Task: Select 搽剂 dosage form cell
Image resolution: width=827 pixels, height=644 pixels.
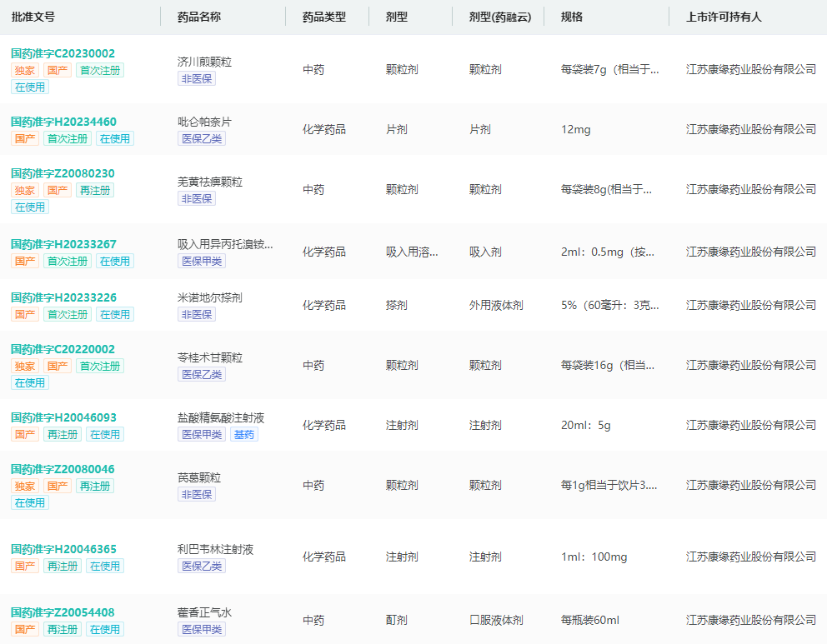Action: [397, 305]
